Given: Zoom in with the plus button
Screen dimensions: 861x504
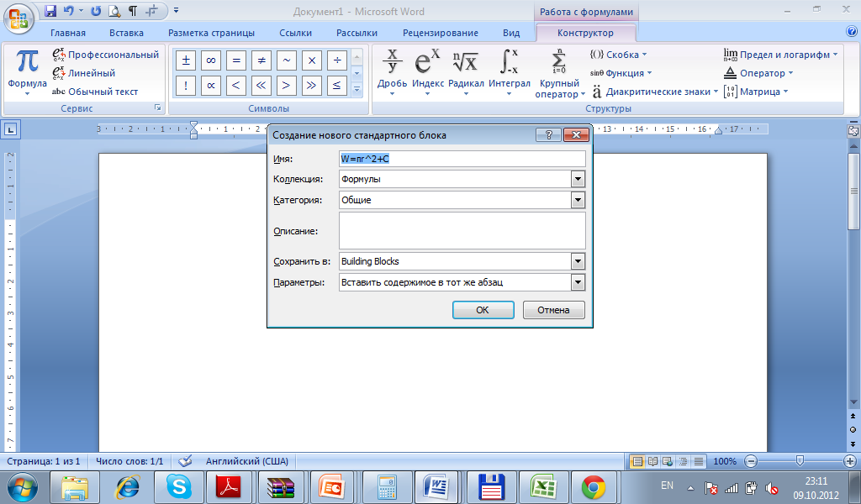Looking at the screenshot, I should 850,461.
